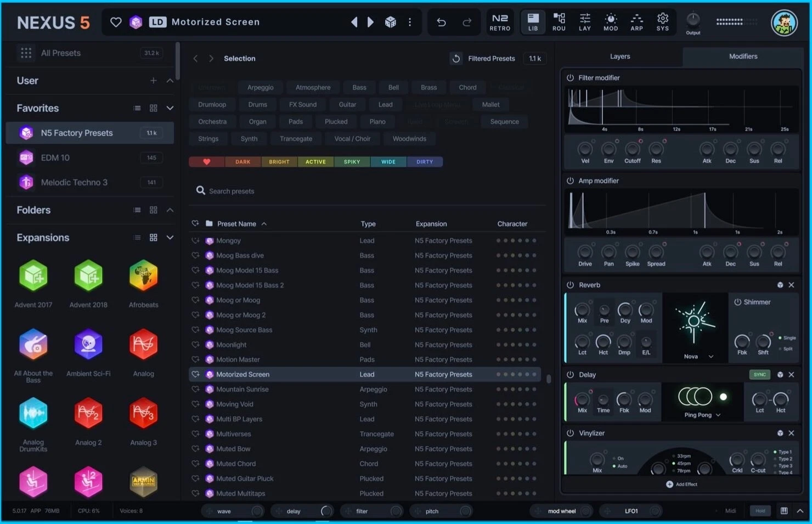Screen dimensions: 812x524
Task: Select previous preset with left arrow
Action: (354, 22)
